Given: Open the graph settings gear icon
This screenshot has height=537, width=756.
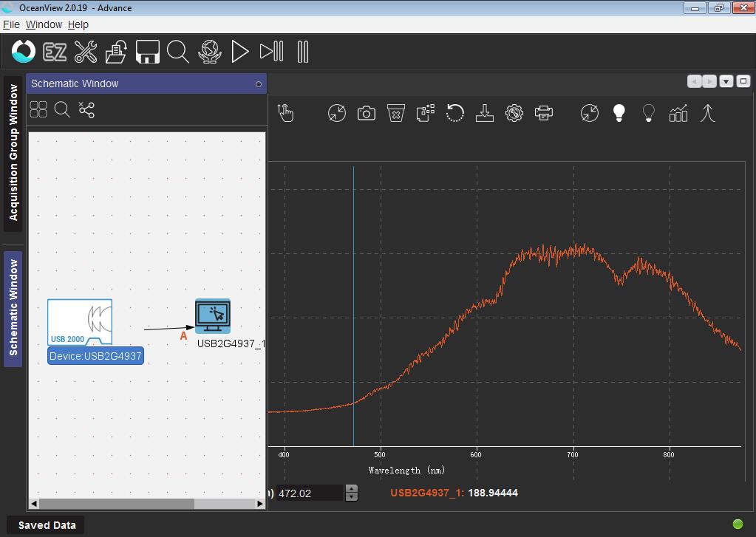Looking at the screenshot, I should 514,113.
